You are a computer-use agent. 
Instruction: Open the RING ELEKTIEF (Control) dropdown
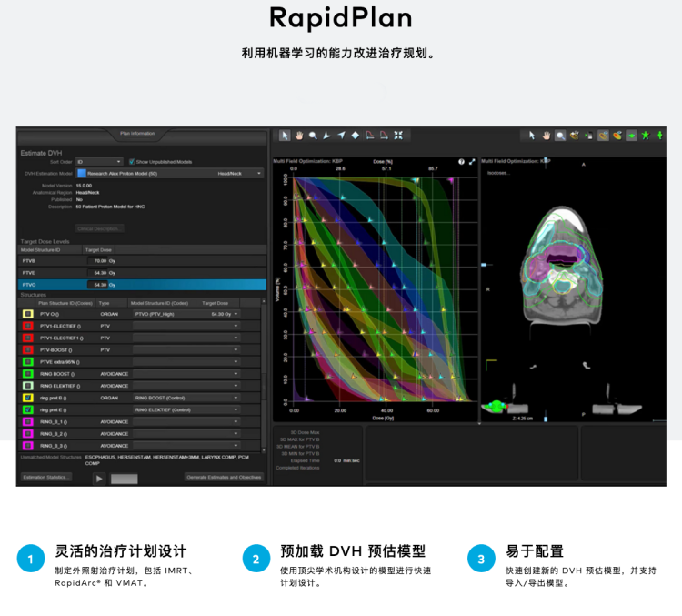click(x=186, y=409)
